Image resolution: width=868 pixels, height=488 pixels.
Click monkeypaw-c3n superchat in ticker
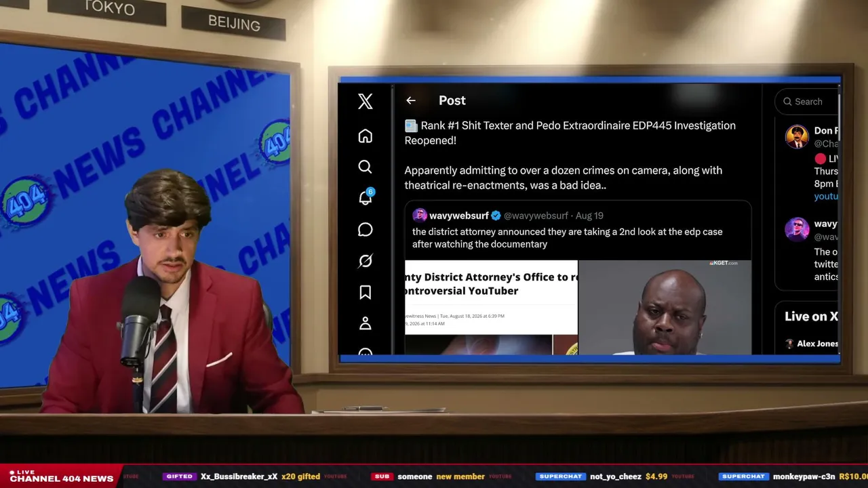click(x=803, y=476)
